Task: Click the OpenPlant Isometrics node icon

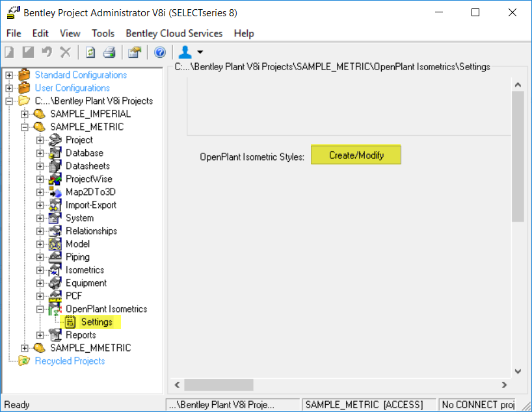Action: click(x=55, y=309)
